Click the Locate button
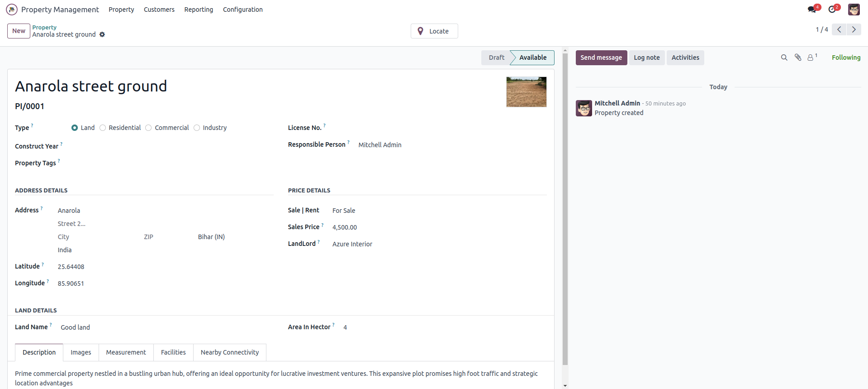 [x=434, y=31]
